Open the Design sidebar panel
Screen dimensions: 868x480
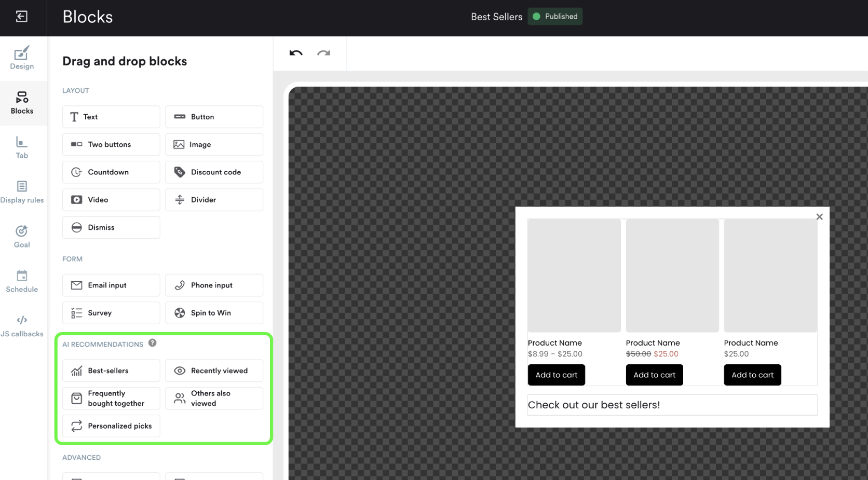(22, 58)
